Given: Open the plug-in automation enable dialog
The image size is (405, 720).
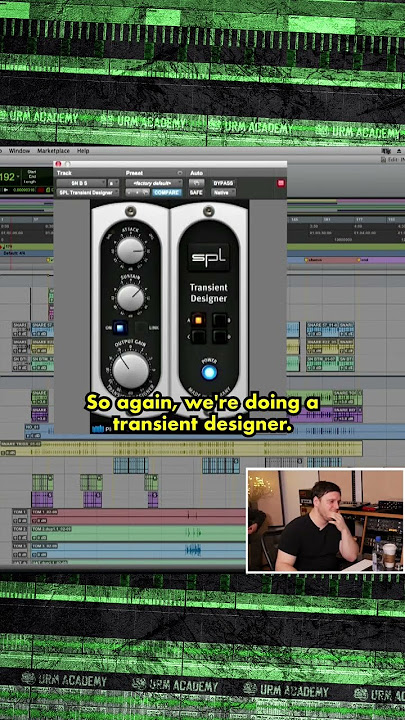Looking at the screenshot, I should point(197,183).
